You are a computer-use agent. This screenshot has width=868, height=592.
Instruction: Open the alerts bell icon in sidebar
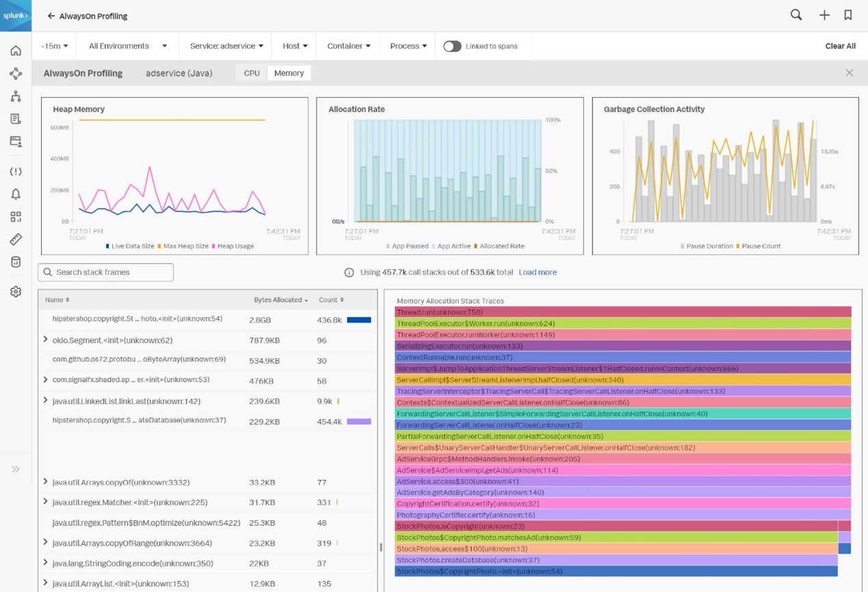point(16,194)
